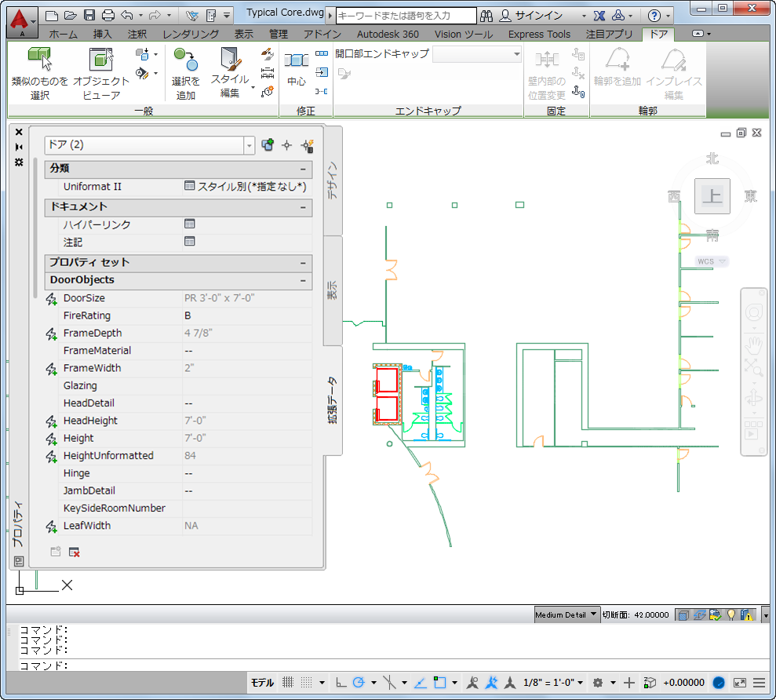Viewport: 776px width, 700px height.
Task: Switch to the 挿入 ribbon tab
Action: point(103,35)
